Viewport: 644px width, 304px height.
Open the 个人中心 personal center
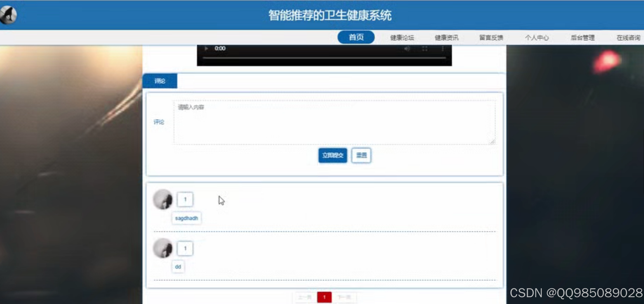pyautogui.click(x=537, y=38)
